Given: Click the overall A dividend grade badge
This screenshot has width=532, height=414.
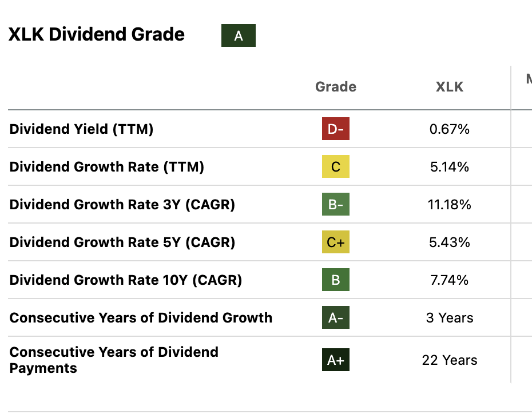Looking at the screenshot, I should 239,35.
